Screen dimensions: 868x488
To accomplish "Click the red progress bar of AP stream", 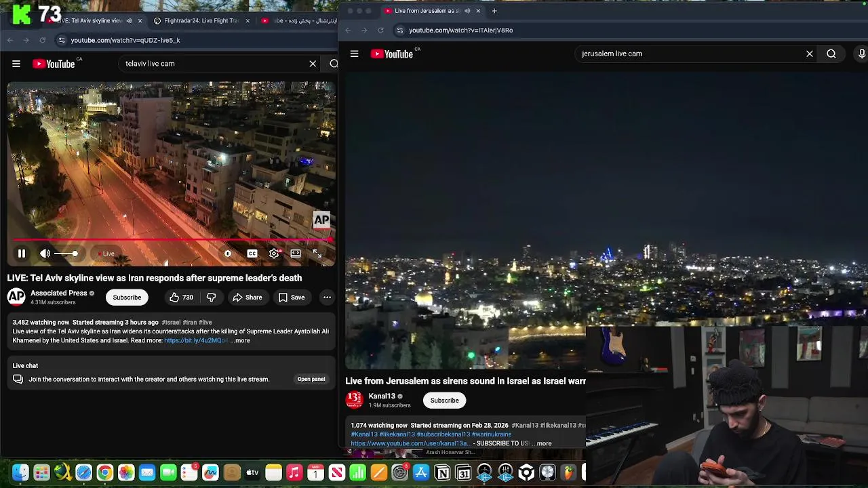I will (x=171, y=239).
